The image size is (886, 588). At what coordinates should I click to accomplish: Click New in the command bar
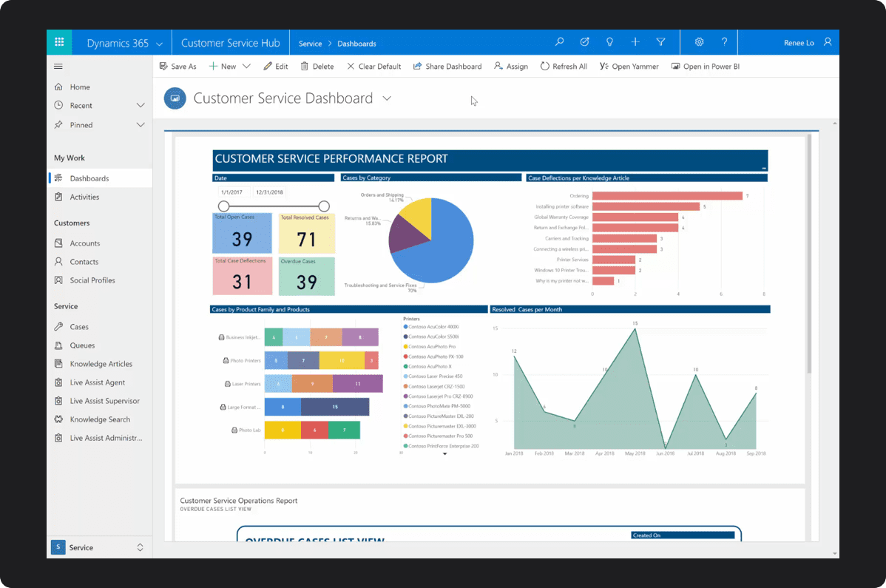(223, 67)
